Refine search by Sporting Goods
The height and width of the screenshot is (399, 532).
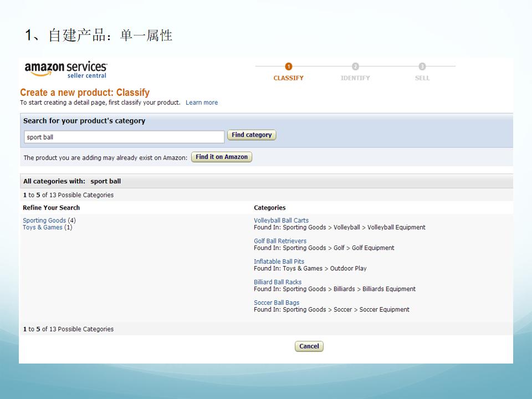point(44,221)
